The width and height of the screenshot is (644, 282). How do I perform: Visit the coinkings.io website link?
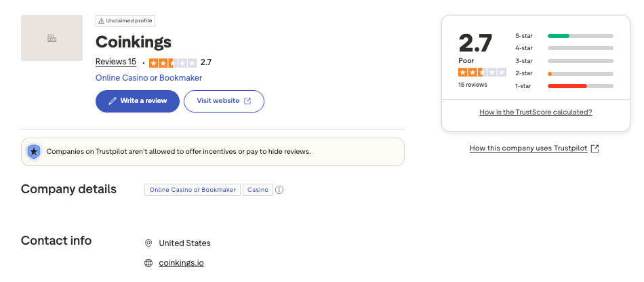coord(181,263)
